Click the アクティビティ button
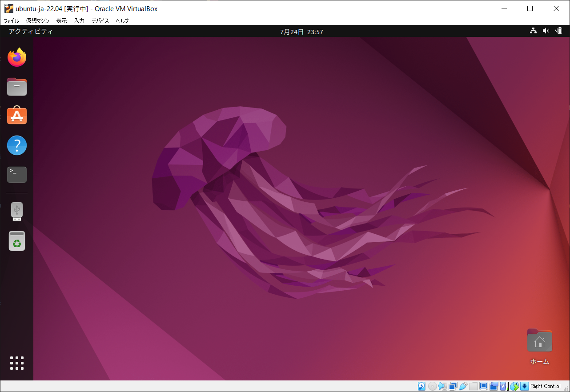 pyautogui.click(x=31, y=32)
